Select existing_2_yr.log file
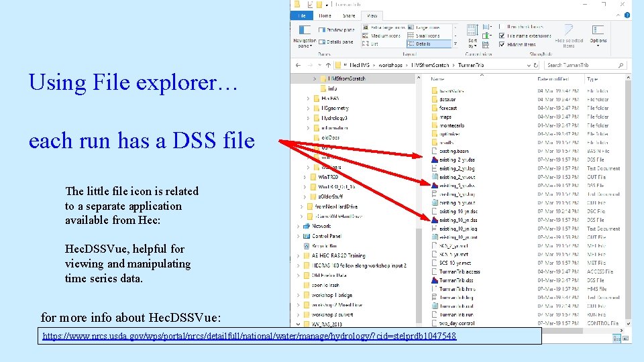This screenshot has height=362, width=644. click(453, 168)
